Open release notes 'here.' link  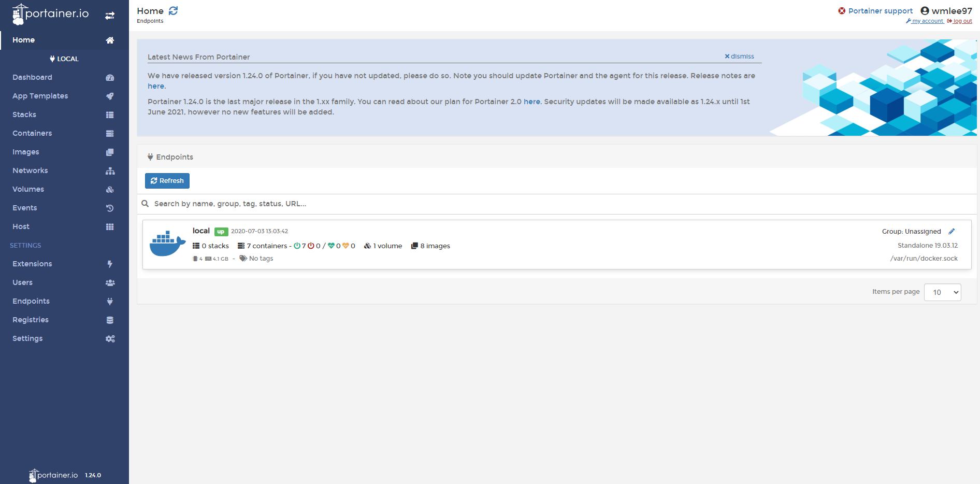156,86
